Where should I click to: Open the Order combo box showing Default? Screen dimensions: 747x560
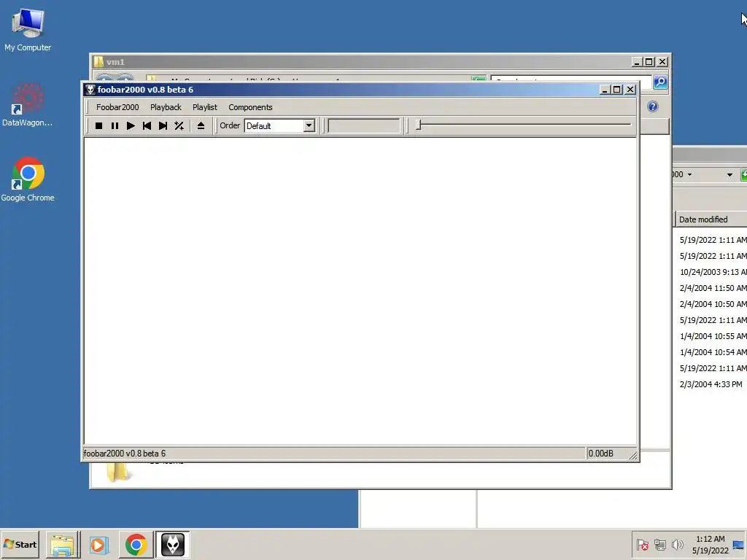(279, 125)
